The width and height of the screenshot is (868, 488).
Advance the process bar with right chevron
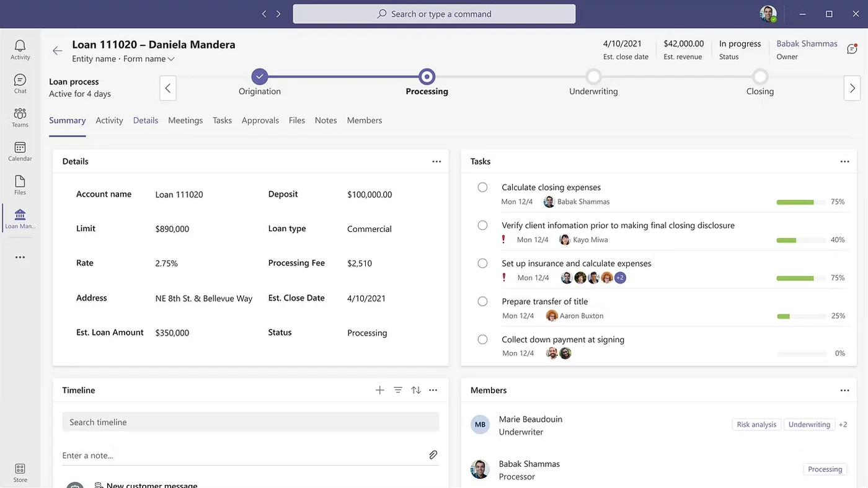(852, 88)
